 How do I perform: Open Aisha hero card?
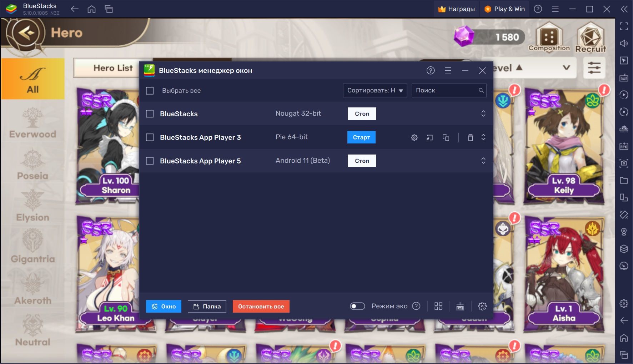click(564, 275)
